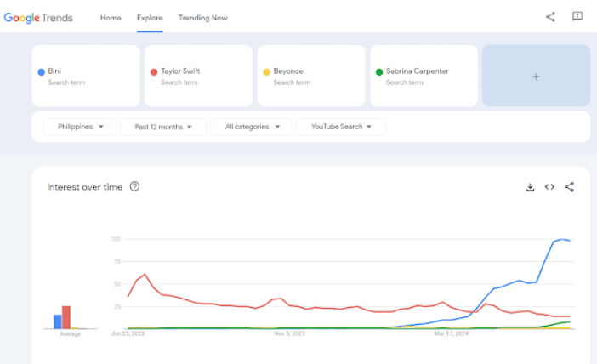Click the blue Bini average bar
Image resolution: width=597 pixels, height=364 pixels.
58,321
